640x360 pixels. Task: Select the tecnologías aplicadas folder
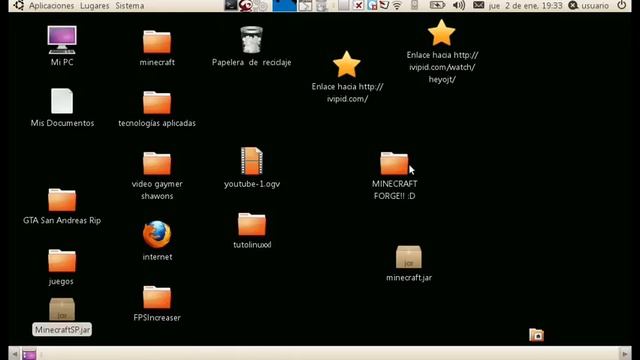(157, 102)
